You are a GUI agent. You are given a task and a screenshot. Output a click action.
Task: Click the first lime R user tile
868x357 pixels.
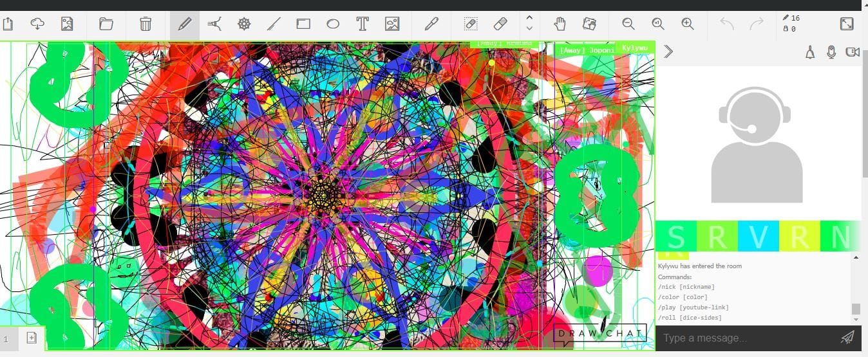tap(717, 236)
